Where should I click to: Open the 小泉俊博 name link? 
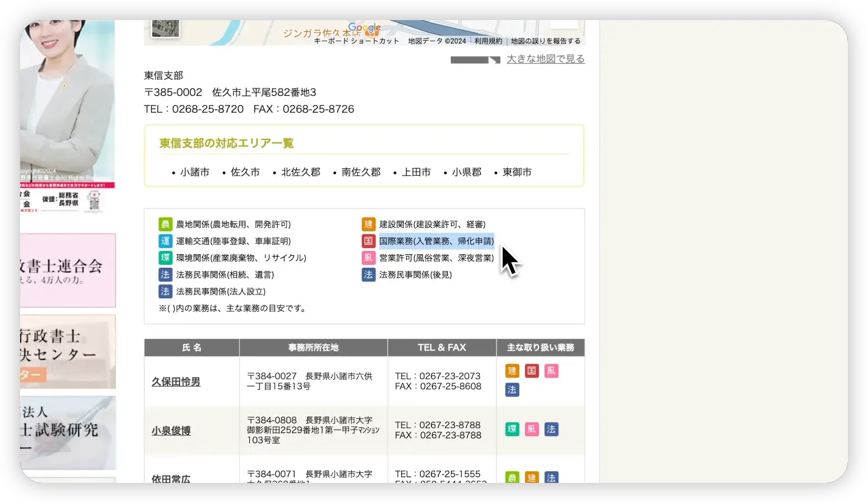tap(171, 431)
